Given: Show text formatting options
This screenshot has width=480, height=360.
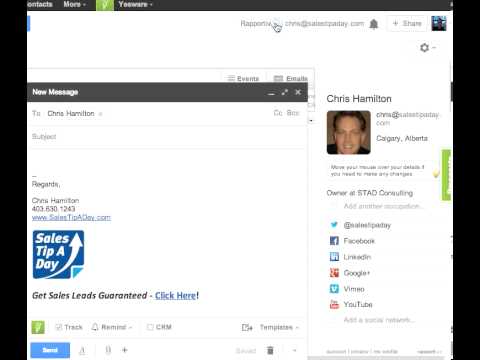Looking at the screenshot, I should (82, 350).
